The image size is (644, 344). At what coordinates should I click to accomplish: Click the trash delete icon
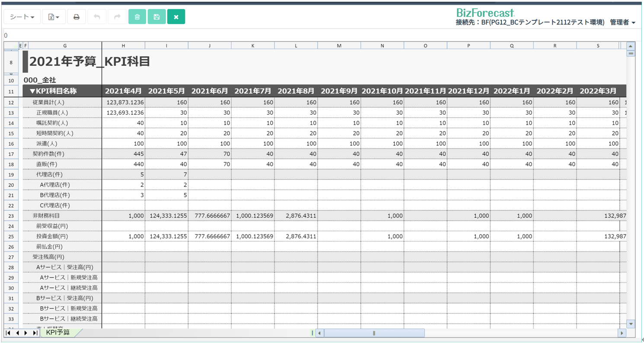(x=137, y=17)
